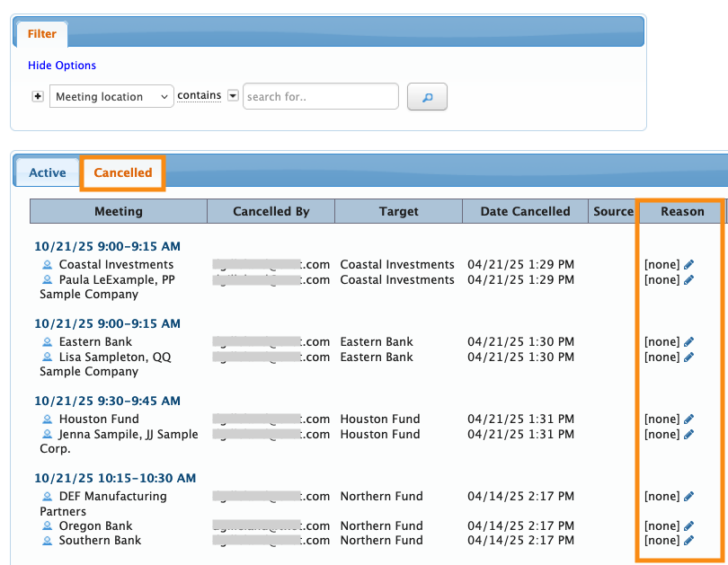Select the Cancelled tab
Screen dimensions: 728x565
coord(123,172)
